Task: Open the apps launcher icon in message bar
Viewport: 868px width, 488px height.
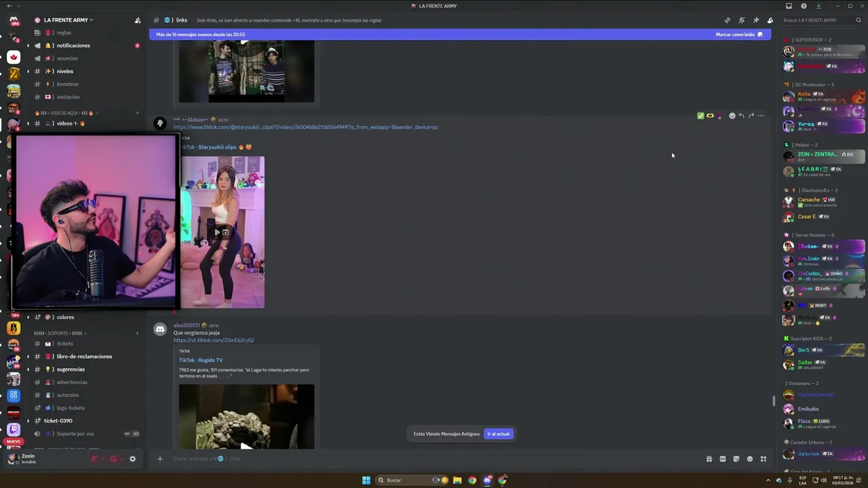Action: 764,459
